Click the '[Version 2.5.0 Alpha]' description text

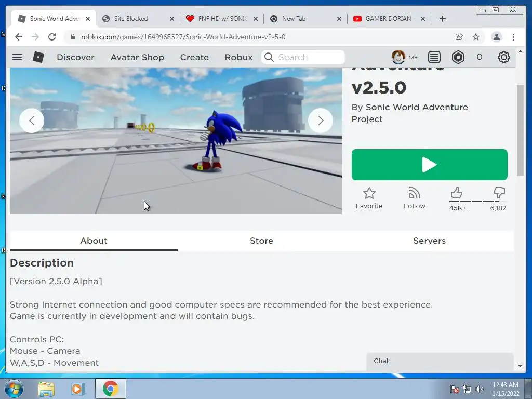point(56,281)
